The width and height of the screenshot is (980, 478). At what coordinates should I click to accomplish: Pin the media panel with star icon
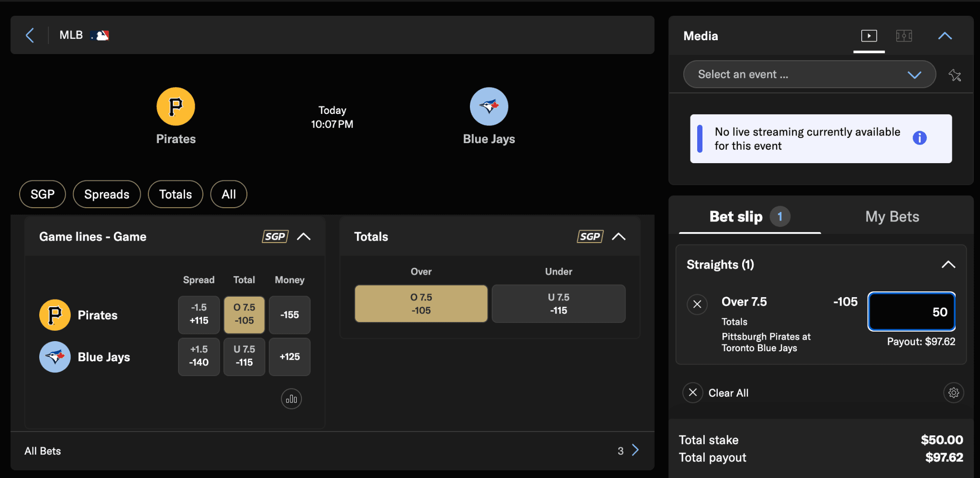955,75
